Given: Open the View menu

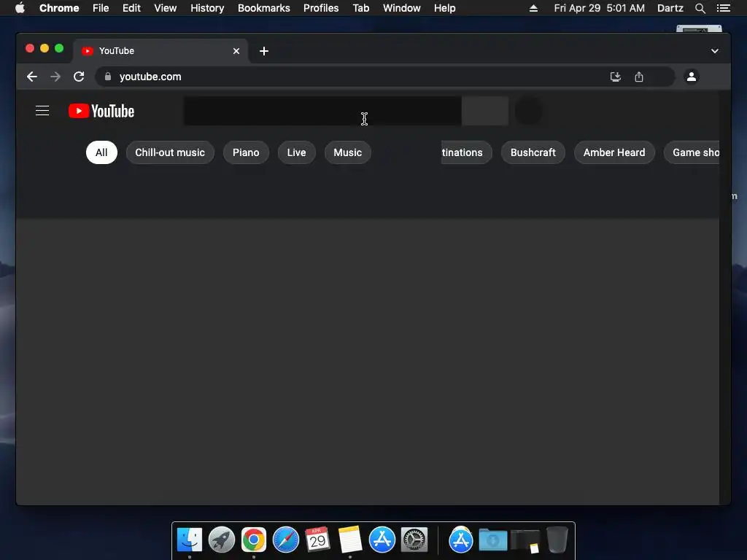Looking at the screenshot, I should 166,8.
